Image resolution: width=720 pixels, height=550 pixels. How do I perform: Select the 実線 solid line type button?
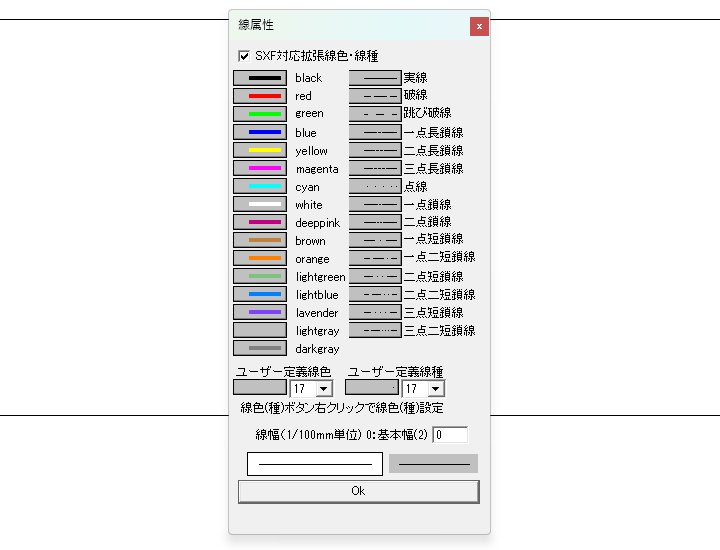click(x=375, y=78)
